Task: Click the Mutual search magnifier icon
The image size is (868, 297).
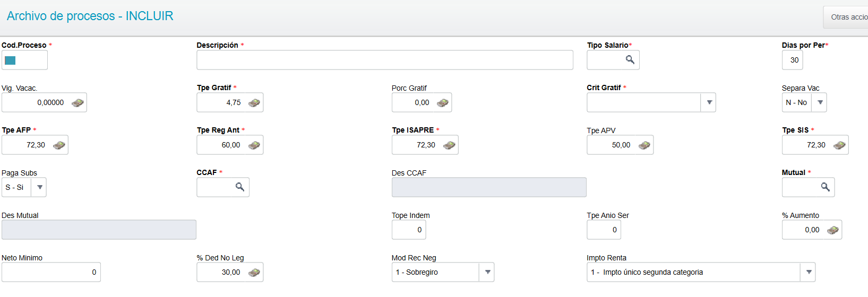Action: coord(825,187)
